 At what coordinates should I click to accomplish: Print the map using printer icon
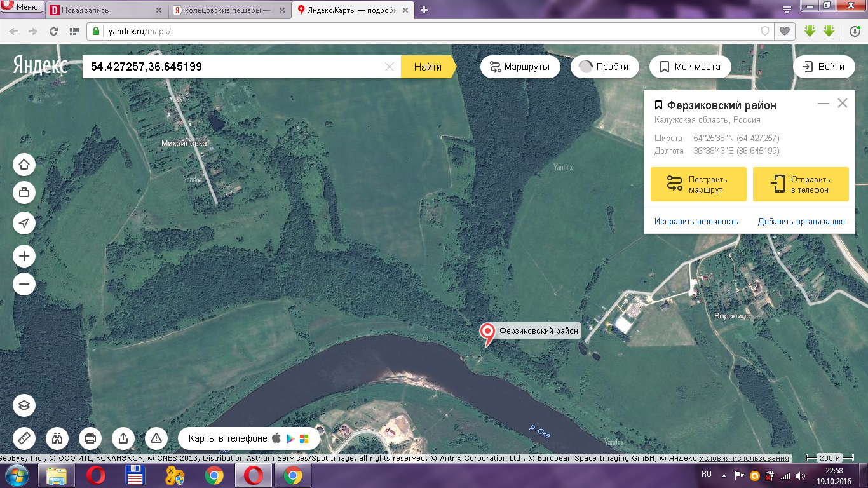click(x=90, y=438)
